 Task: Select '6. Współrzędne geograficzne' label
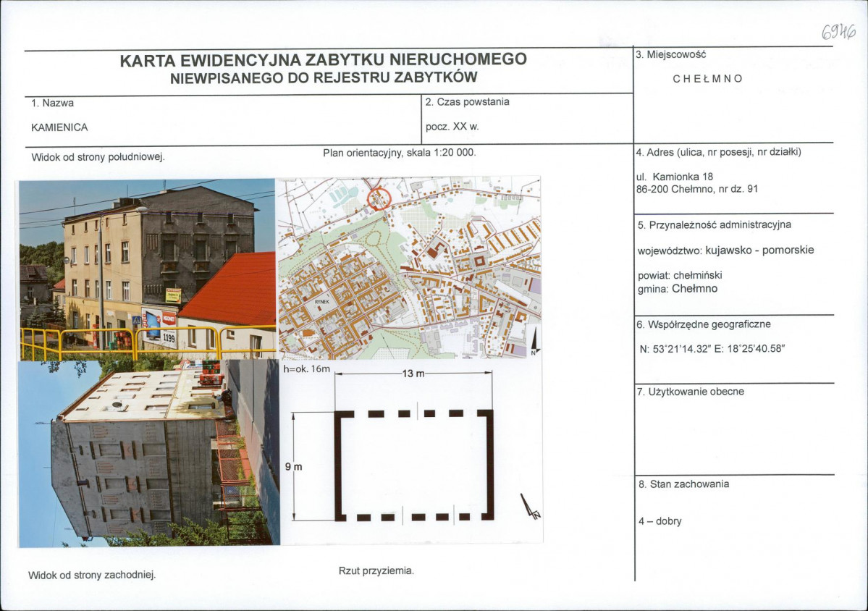(x=704, y=324)
